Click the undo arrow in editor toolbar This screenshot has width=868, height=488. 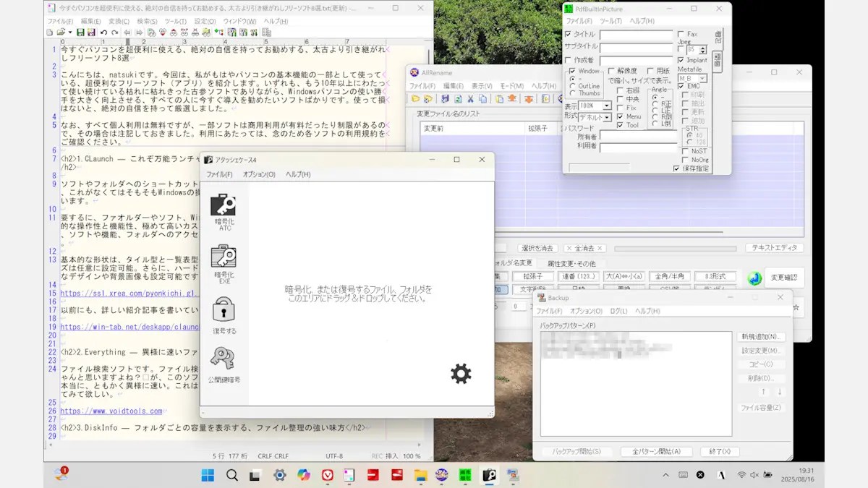coord(103,33)
